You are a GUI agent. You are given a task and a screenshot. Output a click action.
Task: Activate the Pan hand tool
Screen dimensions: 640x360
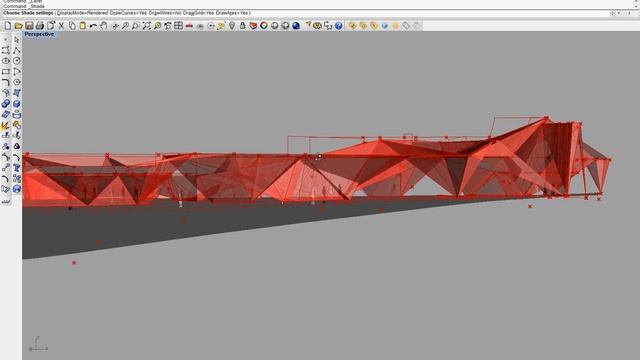tap(104, 26)
